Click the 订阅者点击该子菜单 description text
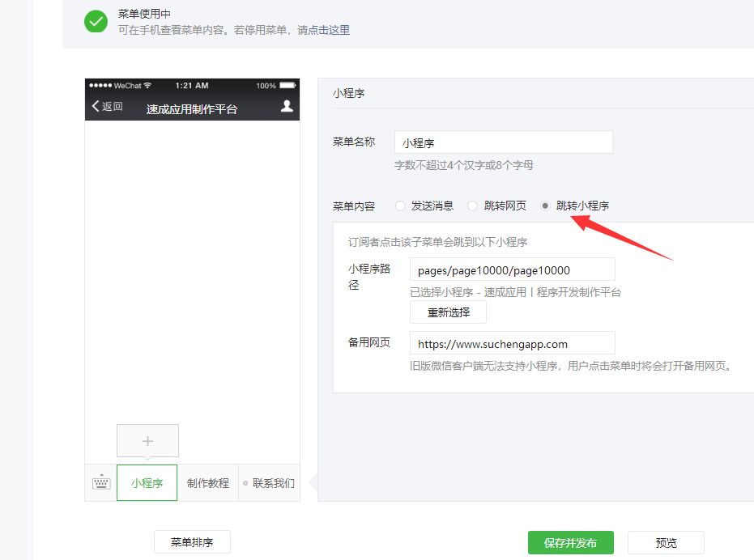This screenshot has height=560, width=754. [x=437, y=242]
